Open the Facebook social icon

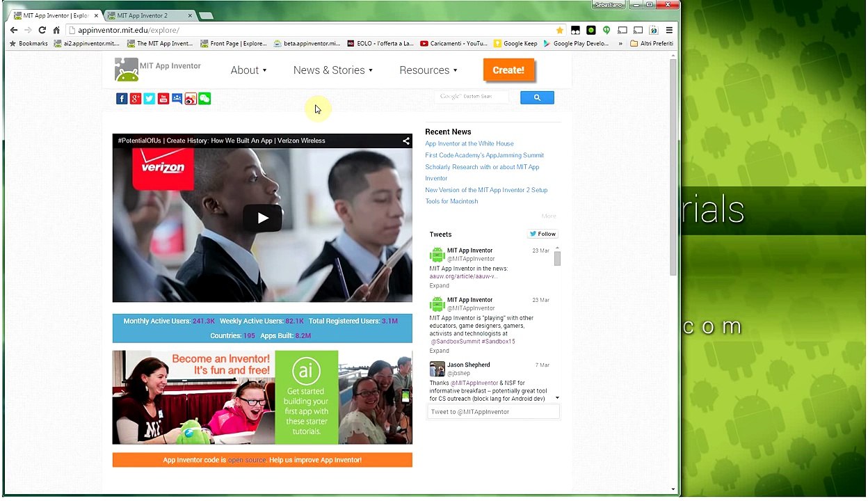(122, 99)
